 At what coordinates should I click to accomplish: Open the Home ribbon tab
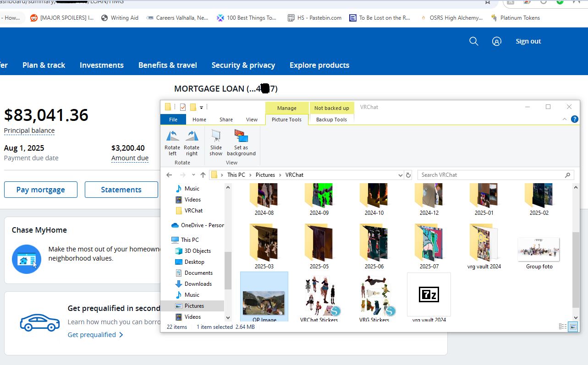pos(199,120)
